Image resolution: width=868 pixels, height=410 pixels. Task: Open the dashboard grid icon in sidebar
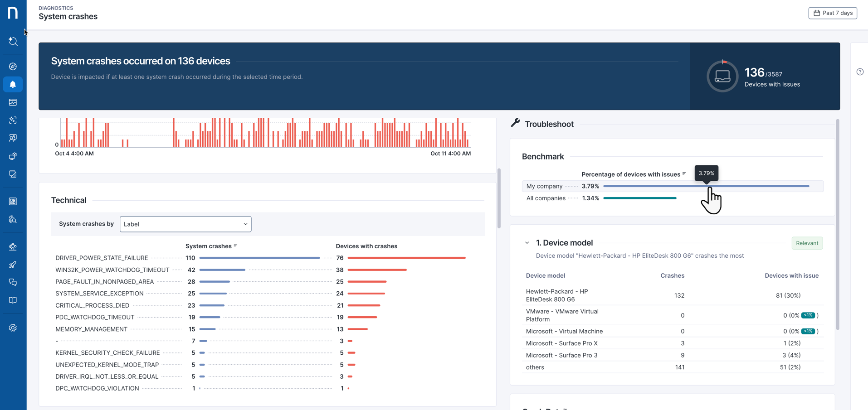(13, 201)
